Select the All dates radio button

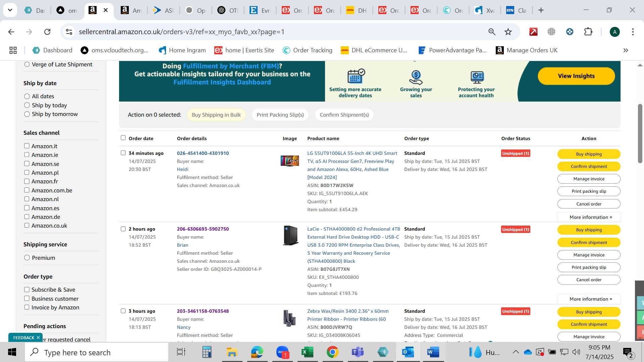27,96
